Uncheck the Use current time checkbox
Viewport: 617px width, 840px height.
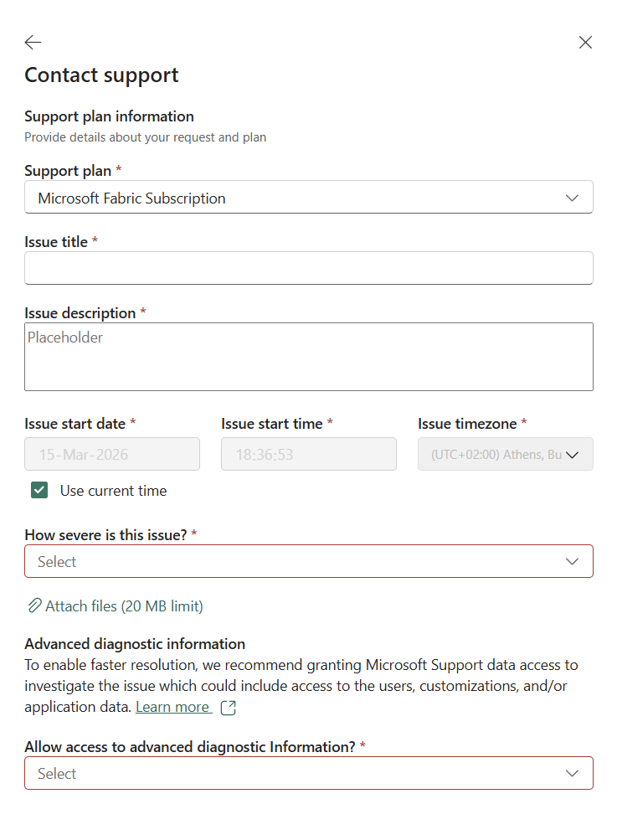(x=39, y=489)
